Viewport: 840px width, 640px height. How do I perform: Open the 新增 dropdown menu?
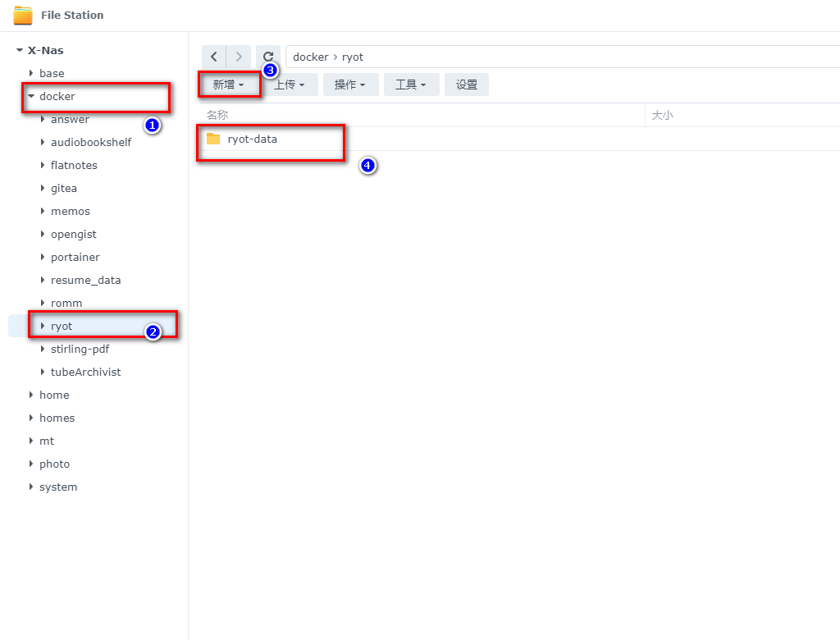tap(229, 85)
